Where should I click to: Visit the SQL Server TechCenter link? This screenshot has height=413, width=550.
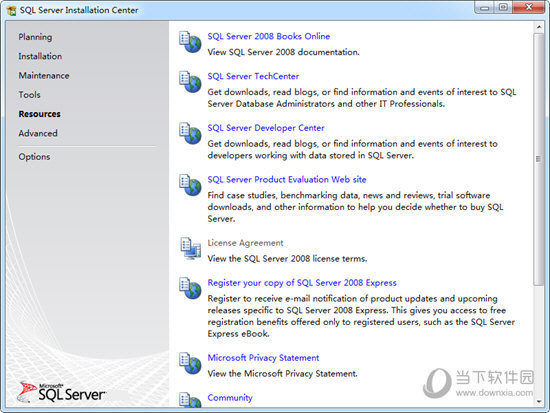[x=253, y=76]
